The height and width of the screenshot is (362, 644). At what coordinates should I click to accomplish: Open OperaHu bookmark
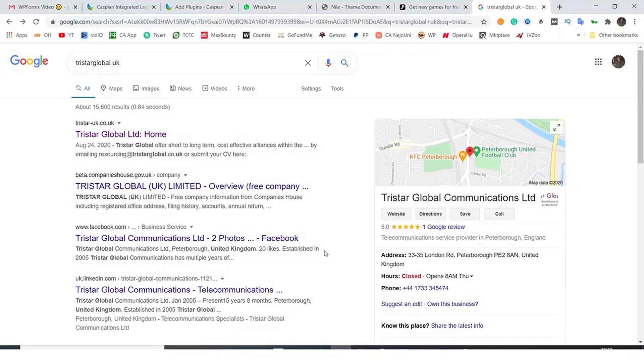point(458,35)
